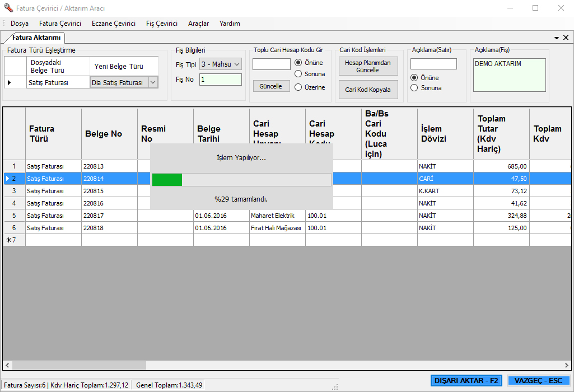
Task: Click the Güncelle button
Action: tap(271, 86)
